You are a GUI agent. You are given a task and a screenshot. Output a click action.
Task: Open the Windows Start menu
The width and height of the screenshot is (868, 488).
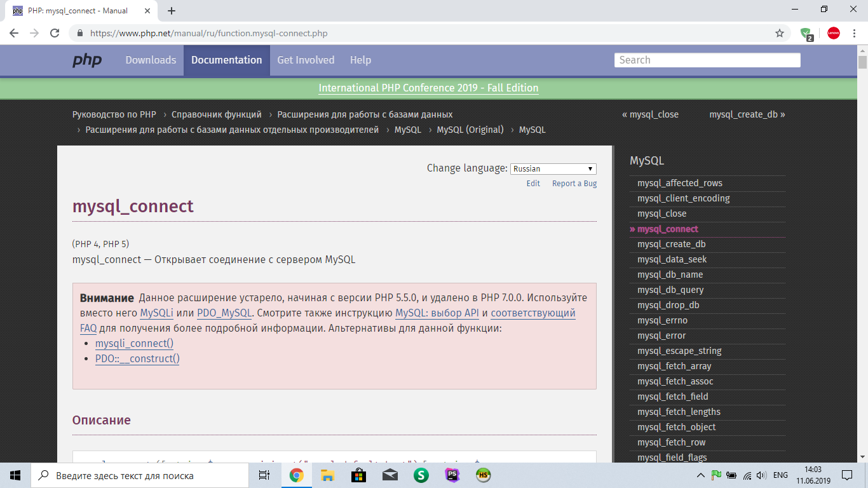tap(15, 475)
